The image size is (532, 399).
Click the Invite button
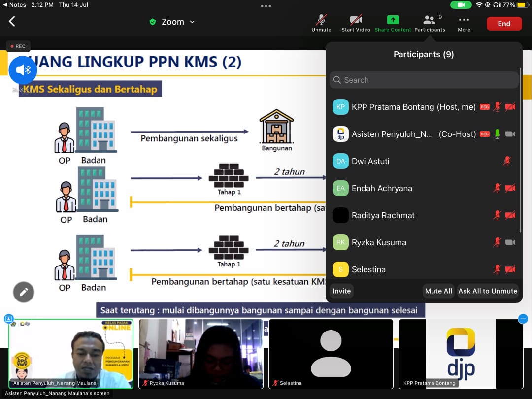click(341, 291)
